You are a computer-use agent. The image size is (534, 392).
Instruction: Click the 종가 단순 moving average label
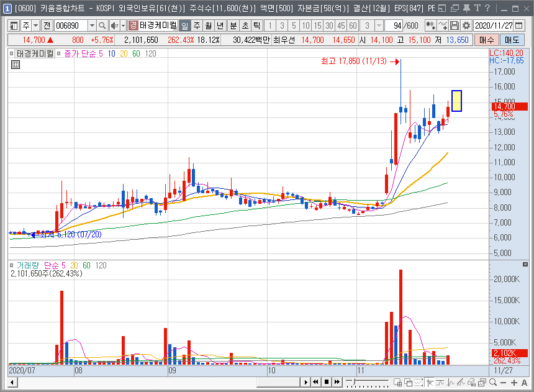pos(80,53)
